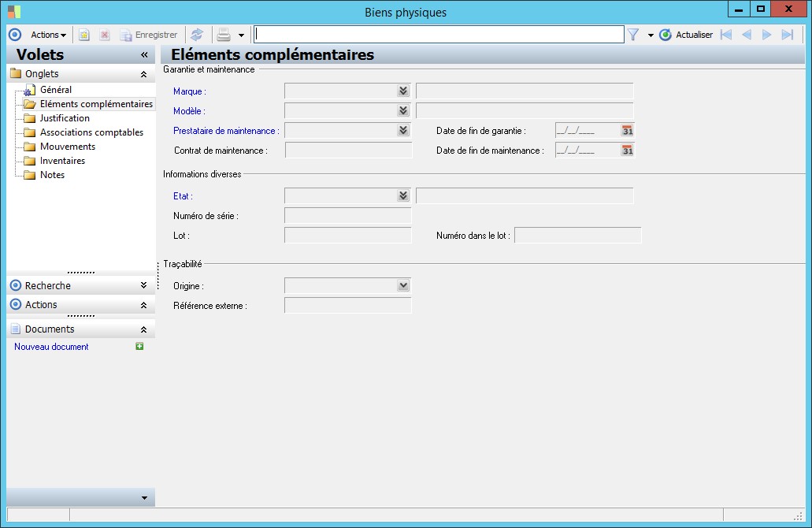
Task: Click the new record toolbar icon
Action: coord(84,35)
